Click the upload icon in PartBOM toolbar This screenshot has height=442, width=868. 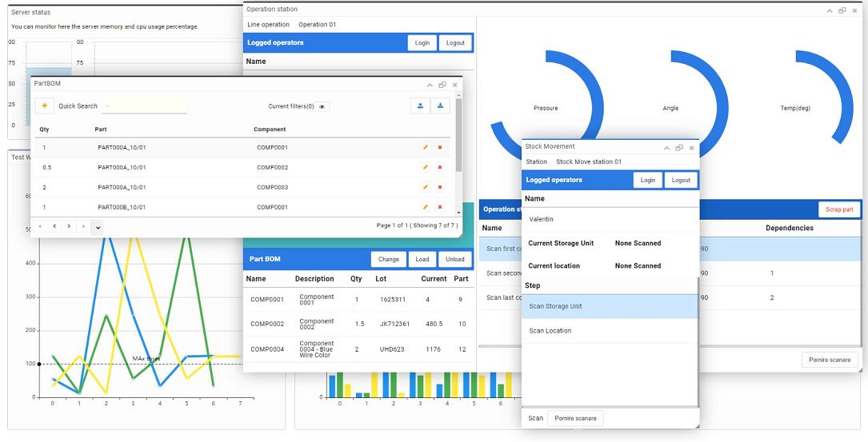point(420,106)
